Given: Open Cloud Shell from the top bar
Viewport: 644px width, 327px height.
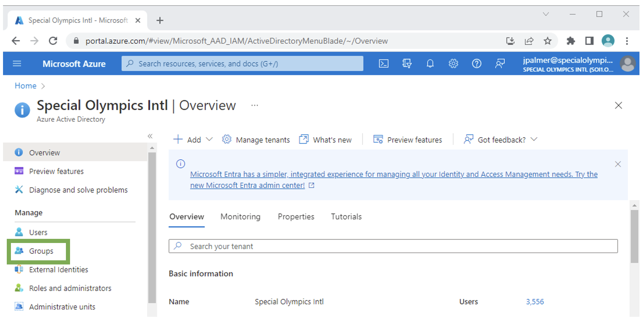Looking at the screenshot, I should [x=383, y=64].
